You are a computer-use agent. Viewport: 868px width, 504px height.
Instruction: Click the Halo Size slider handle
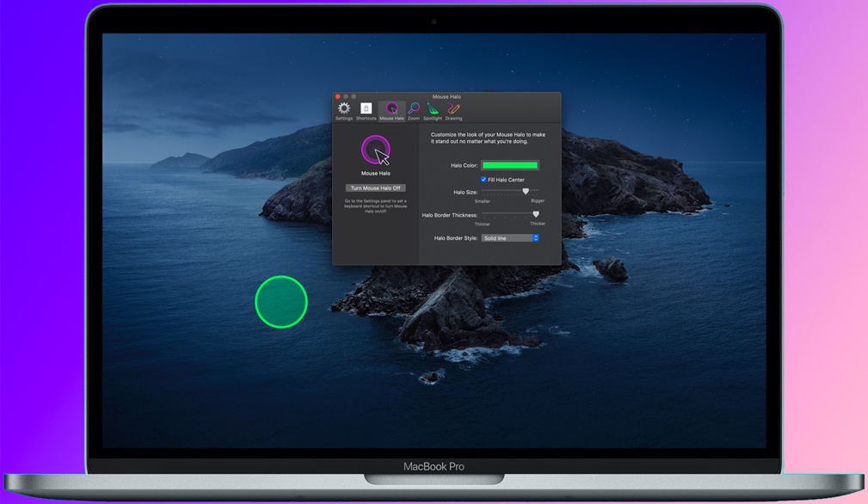[x=526, y=189]
